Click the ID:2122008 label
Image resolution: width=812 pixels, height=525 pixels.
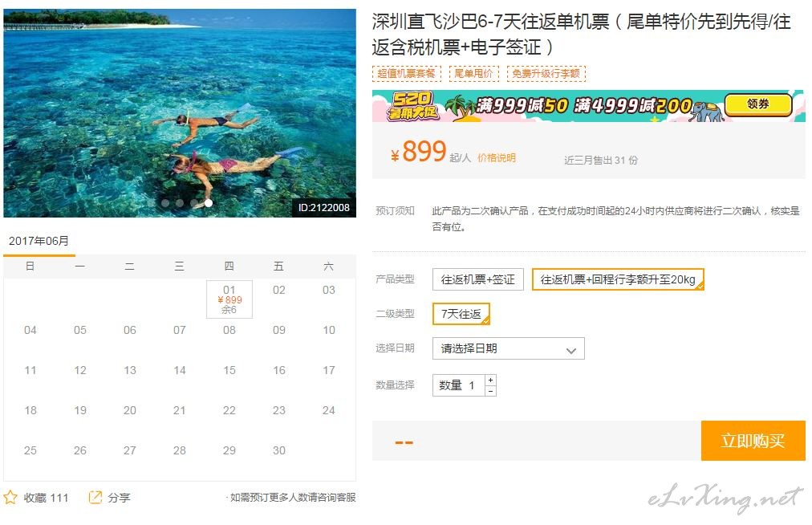click(323, 208)
